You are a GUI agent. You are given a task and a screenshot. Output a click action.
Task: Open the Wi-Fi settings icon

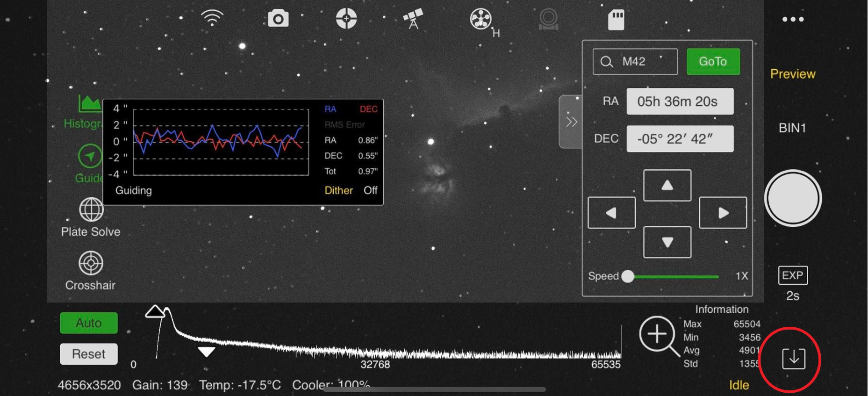point(212,18)
